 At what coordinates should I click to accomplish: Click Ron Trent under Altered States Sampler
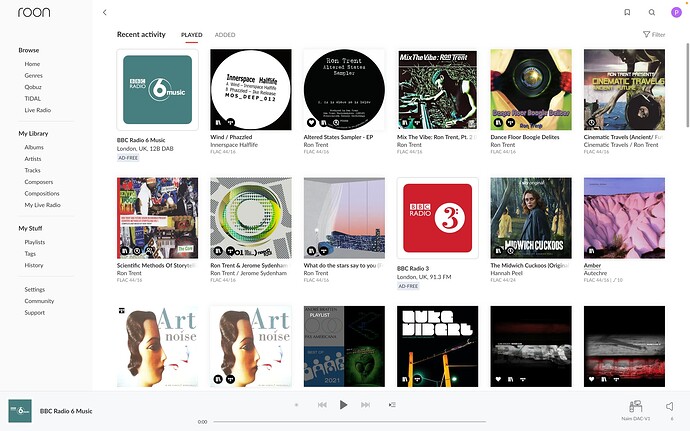click(x=316, y=144)
